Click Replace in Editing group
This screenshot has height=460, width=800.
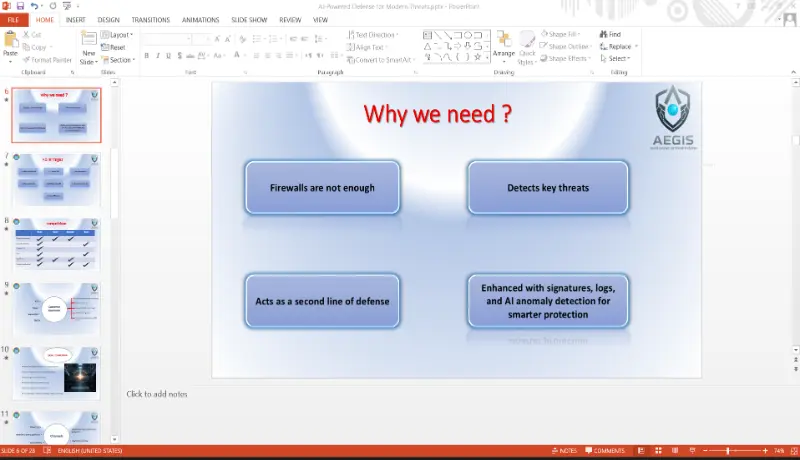618,46
